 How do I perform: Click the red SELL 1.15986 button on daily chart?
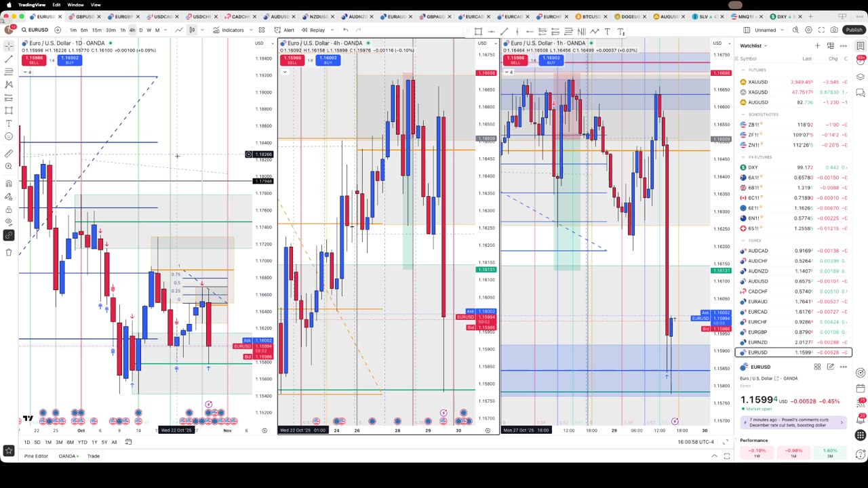click(x=33, y=60)
